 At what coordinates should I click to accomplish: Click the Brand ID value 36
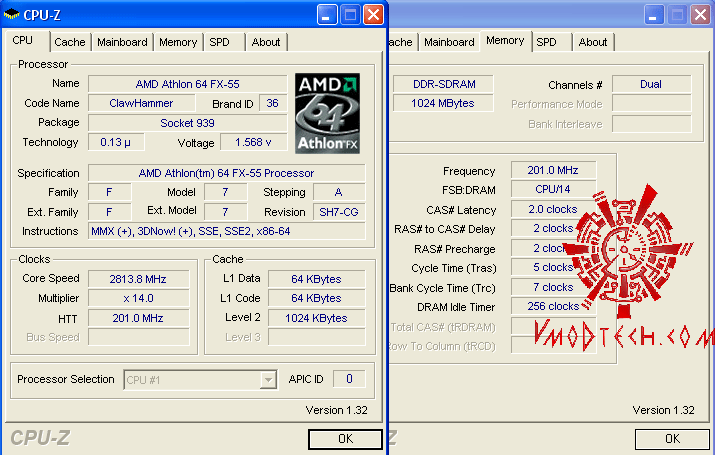pos(272,103)
